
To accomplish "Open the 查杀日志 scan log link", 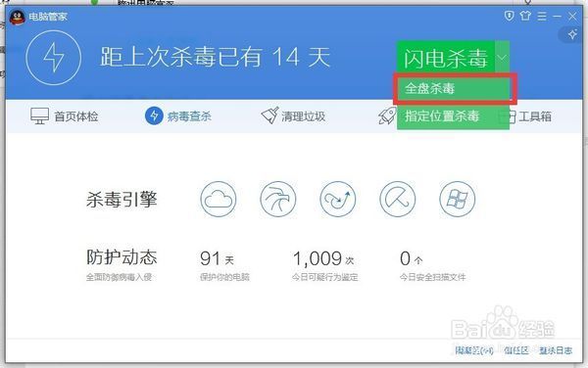I will (556, 350).
